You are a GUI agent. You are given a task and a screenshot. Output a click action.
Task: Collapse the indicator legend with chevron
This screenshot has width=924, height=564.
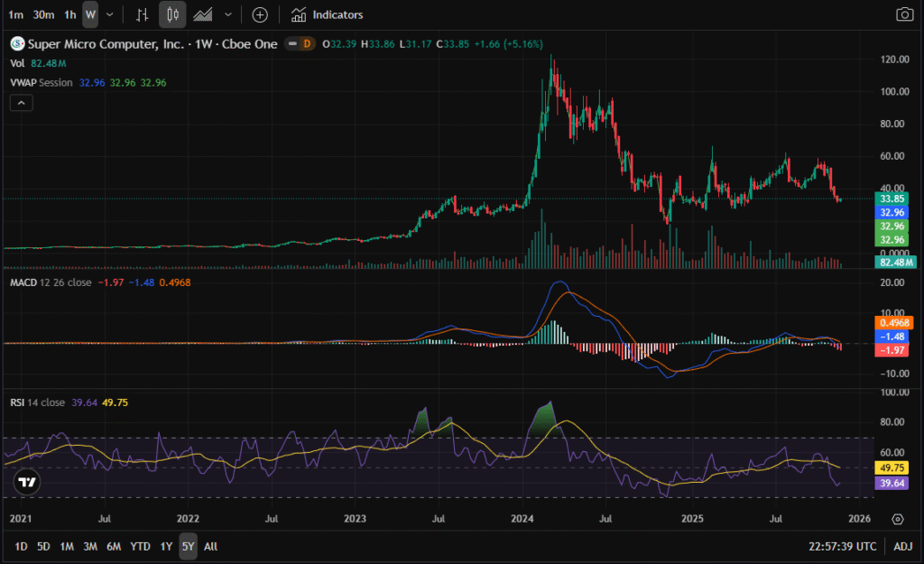[x=21, y=103]
